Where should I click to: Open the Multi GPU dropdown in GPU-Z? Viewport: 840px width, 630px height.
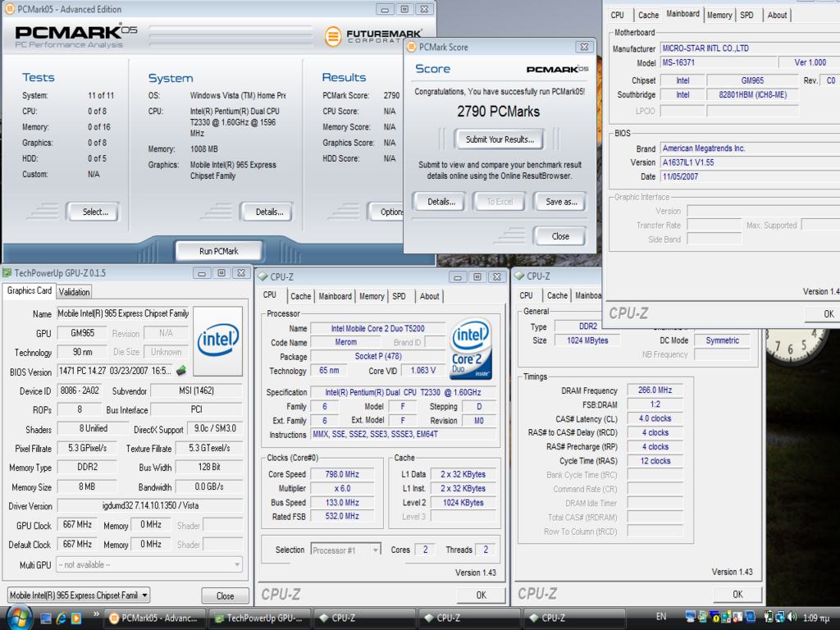pos(149,564)
